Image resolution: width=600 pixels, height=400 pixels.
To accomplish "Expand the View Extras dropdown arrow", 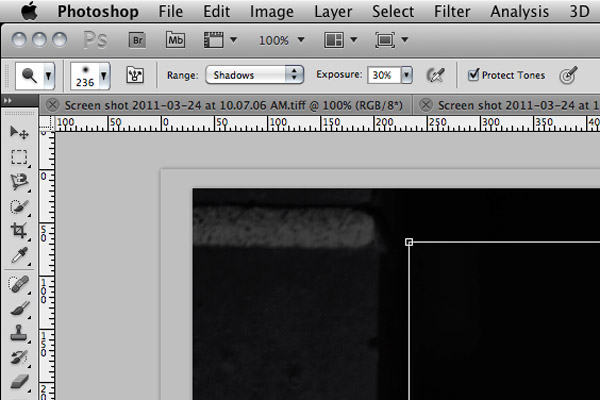I will pyautogui.click(x=233, y=39).
